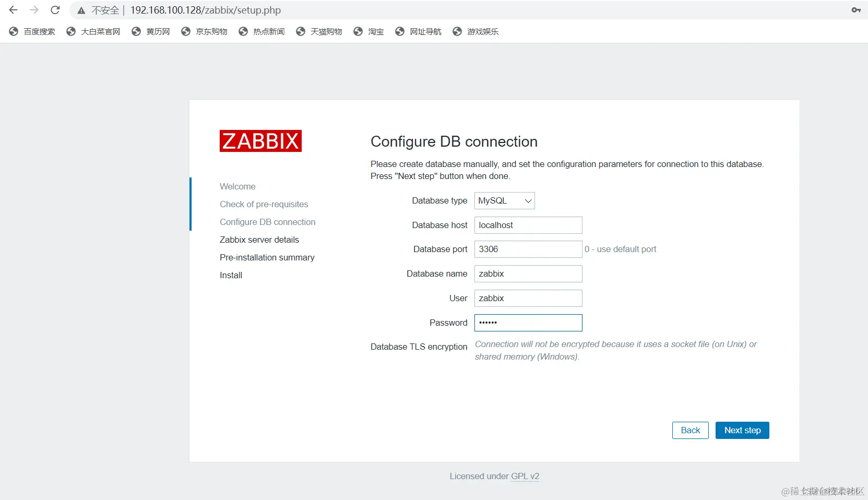Open saved passwords key icon in address bar

pos(856,10)
